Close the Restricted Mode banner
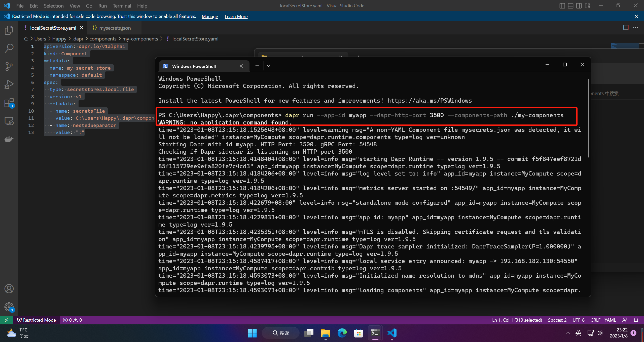This screenshot has height=342, width=644. 636,16
